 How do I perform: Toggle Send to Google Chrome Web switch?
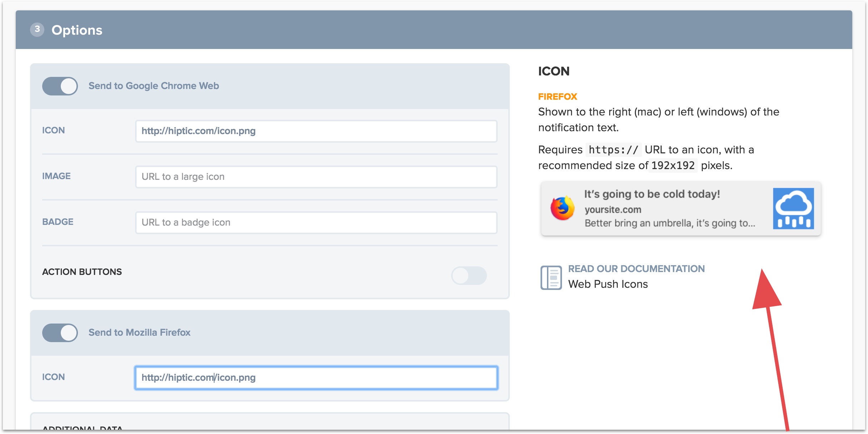coord(60,86)
